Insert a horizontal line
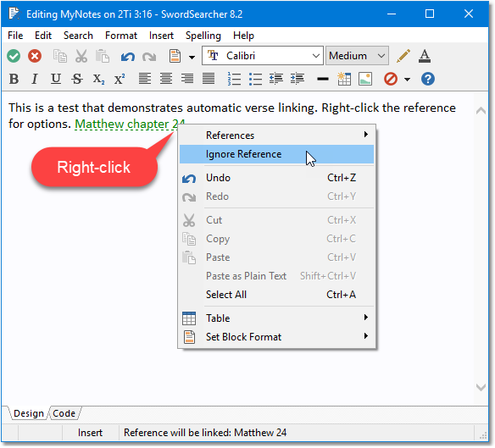The height and width of the screenshot is (448, 495). pyautogui.click(x=323, y=79)
